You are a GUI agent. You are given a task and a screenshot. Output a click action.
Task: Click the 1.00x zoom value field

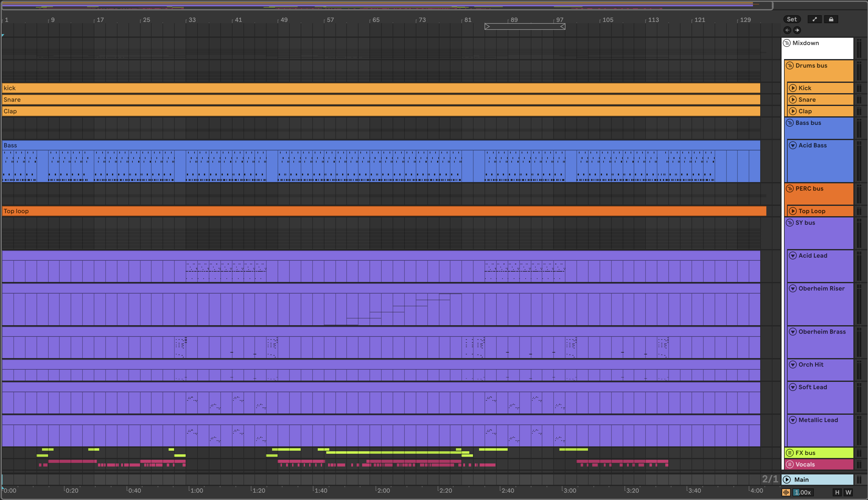click(803, 492)
